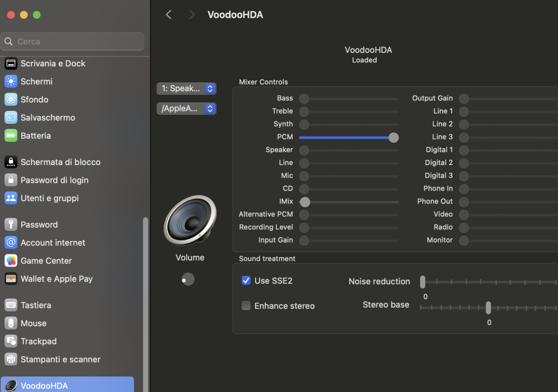558x392 pixels.
Task: Click the Line 3 slider knob
Action: coord(464,137)
